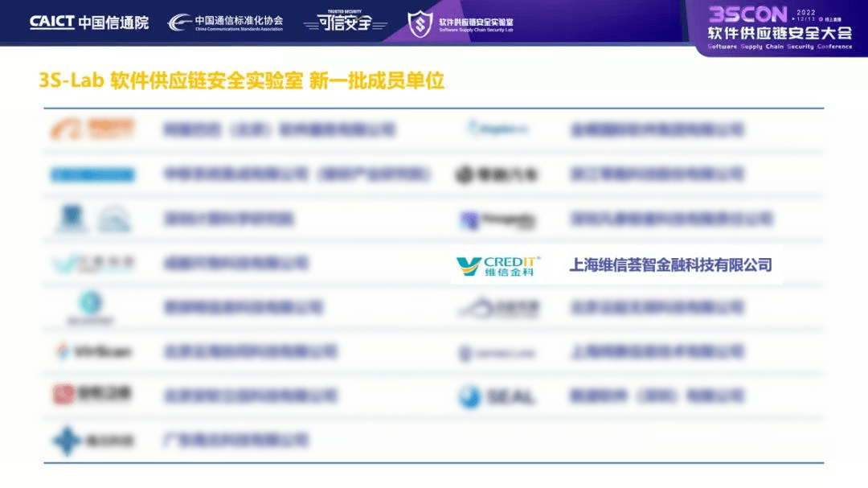Click the blue diamond logo in the bottom row

click(x=65, y=438)
